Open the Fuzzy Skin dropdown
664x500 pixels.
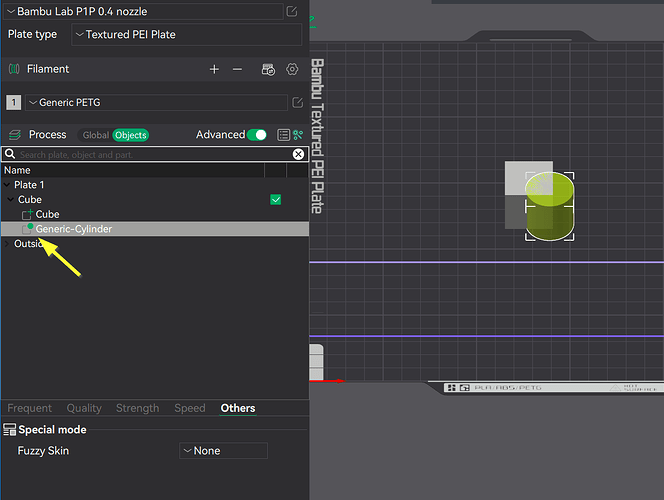tap(224, 451)
